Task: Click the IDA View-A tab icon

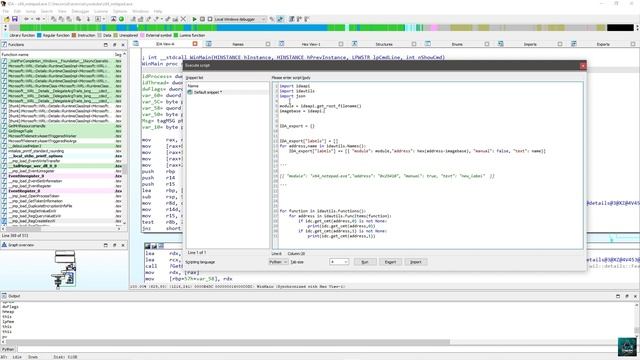Action: 136,44
